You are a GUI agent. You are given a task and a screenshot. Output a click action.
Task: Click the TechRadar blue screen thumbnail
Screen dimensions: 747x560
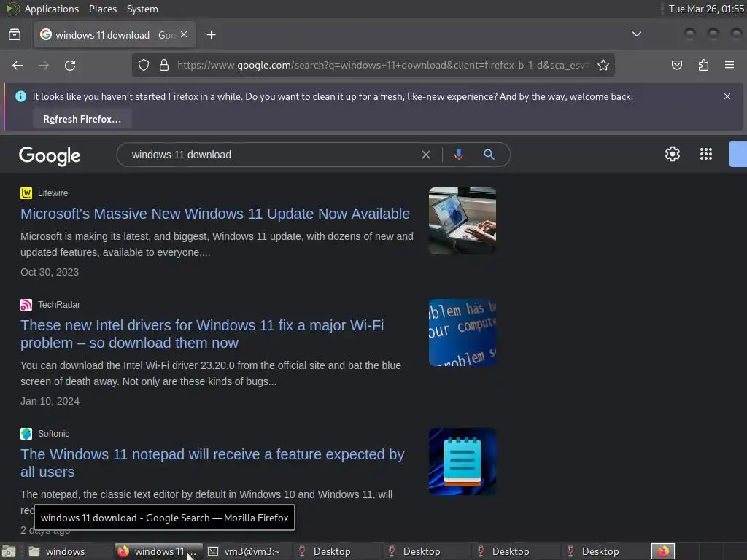[462, 332]
